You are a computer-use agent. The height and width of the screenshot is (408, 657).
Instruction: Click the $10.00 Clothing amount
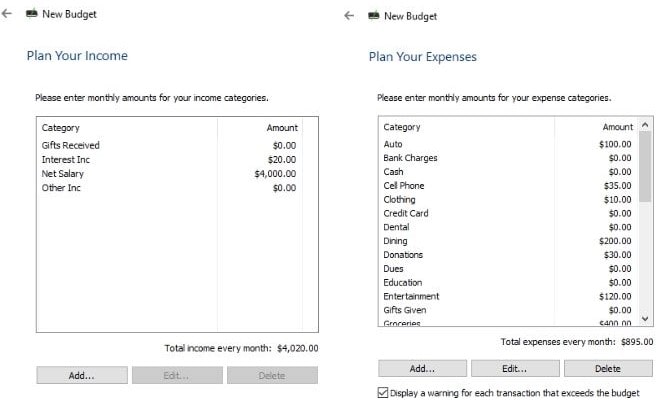pos(618,199)
